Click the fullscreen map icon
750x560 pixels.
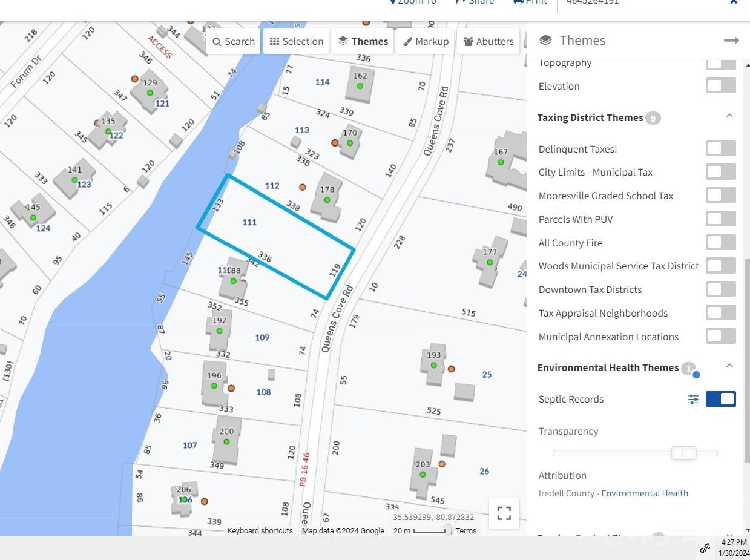pyautogui.click(x=504, y=513)
